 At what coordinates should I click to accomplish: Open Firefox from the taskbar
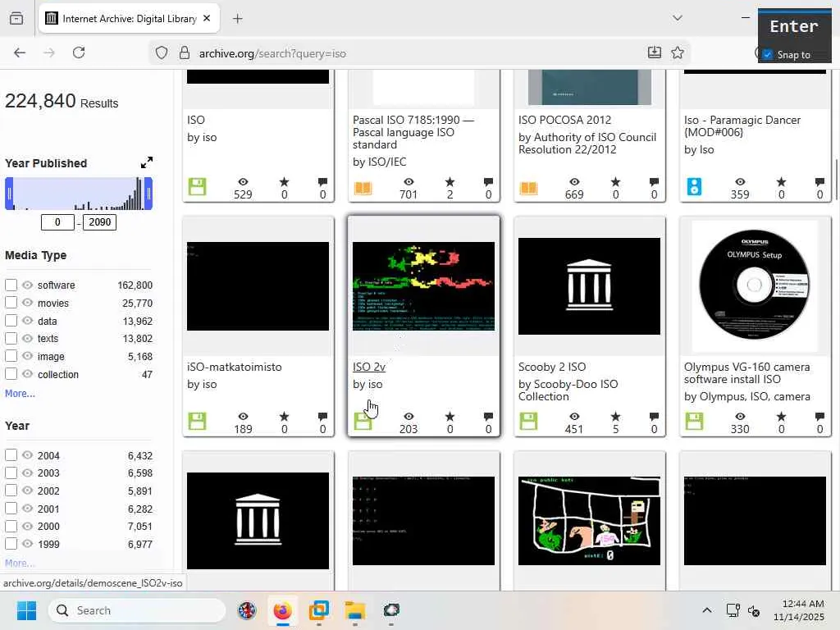[x=282, y=610]
